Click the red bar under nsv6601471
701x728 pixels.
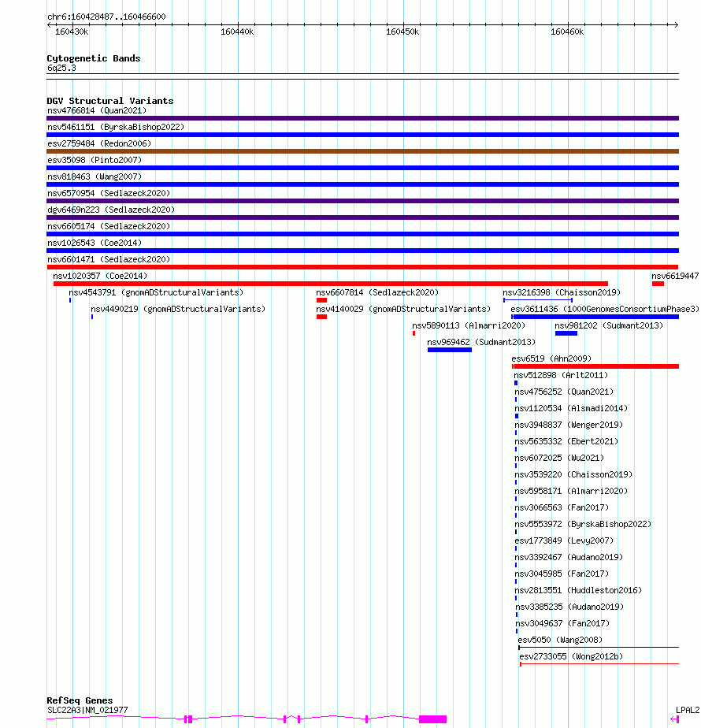362,267
